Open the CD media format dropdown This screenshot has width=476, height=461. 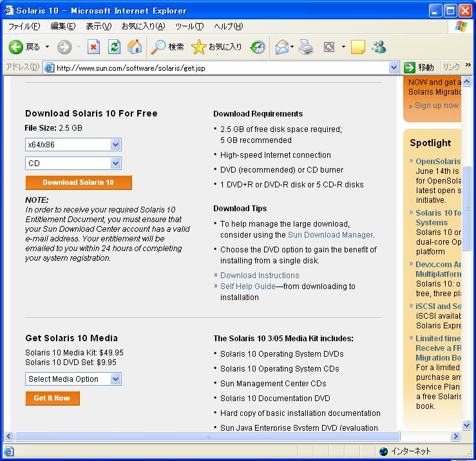click(73, 164)
